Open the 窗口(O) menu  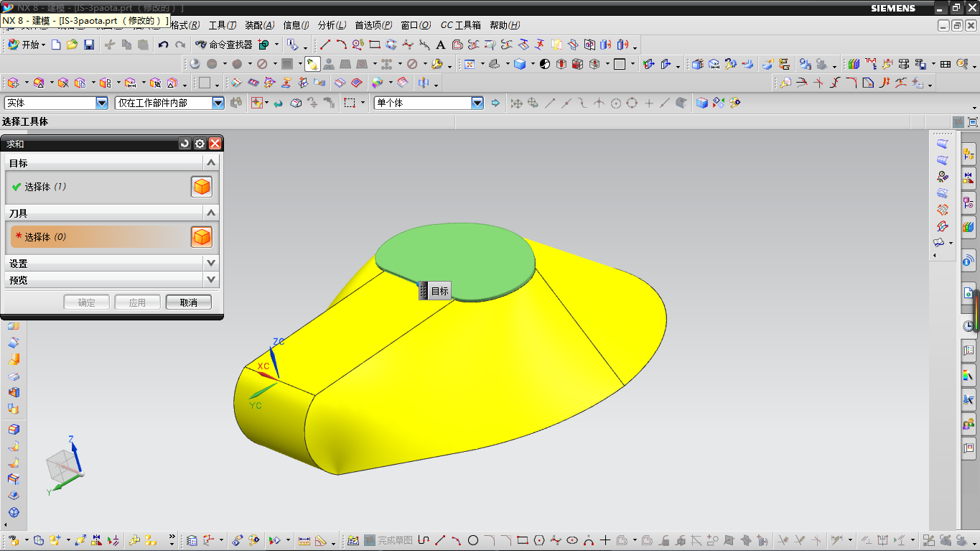click(416, 25)
